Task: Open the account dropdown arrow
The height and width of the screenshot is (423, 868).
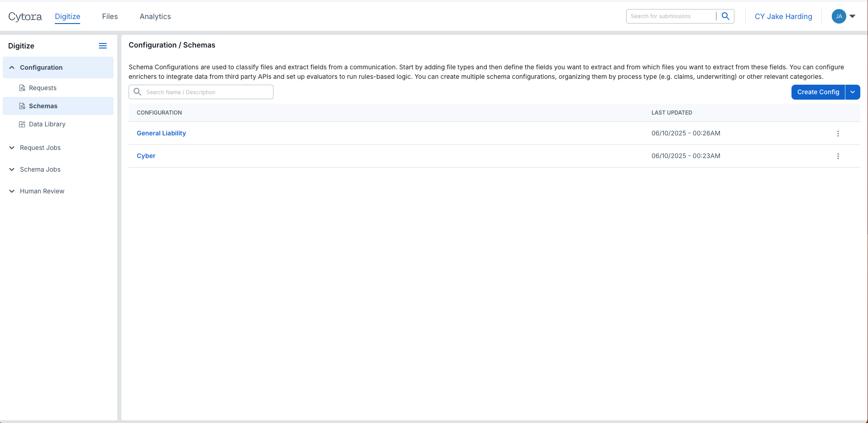Action: pyautogui.click(x=853, y=16)
